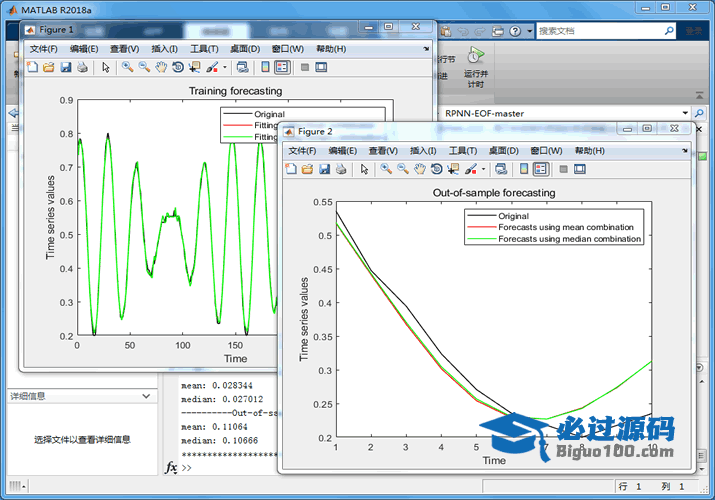Collapse the 详细信息 details panel

click(146, 396)
